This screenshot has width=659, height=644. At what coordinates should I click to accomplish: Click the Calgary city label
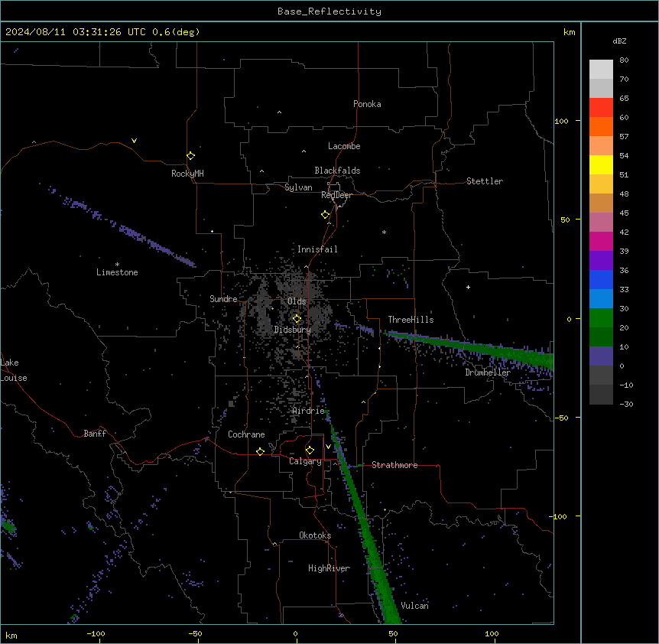tap(306, 461)
